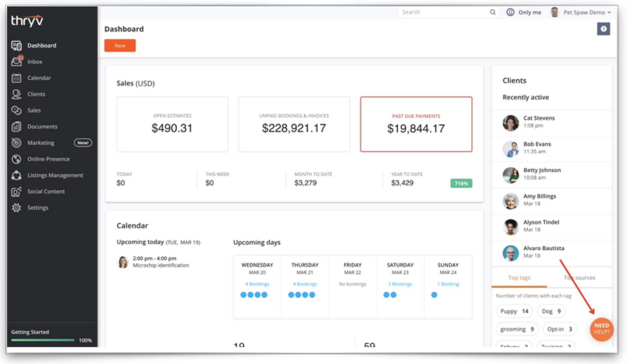Click the Listings Management icon
This screenshot has width=630, height=364.
tap(16, 175)
